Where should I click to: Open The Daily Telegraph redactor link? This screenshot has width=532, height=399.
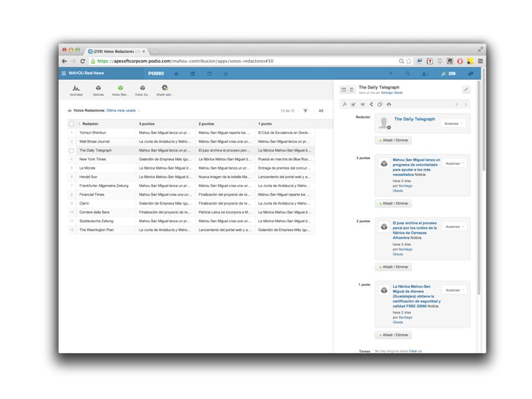coord(415,119)
